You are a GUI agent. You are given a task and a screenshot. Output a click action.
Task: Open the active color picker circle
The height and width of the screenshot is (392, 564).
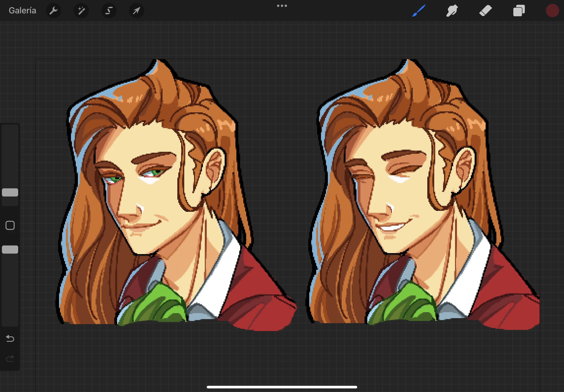pyautogui.click(x=552, y=11)
